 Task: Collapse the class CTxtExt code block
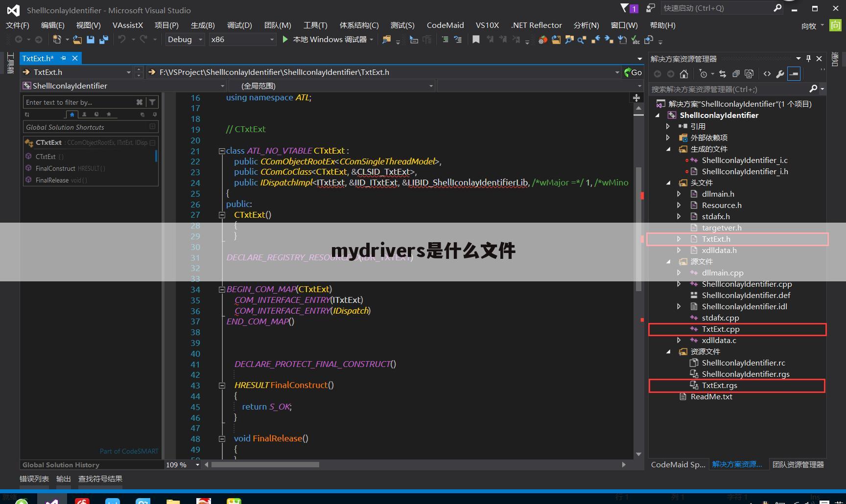[x=222, y=151]
